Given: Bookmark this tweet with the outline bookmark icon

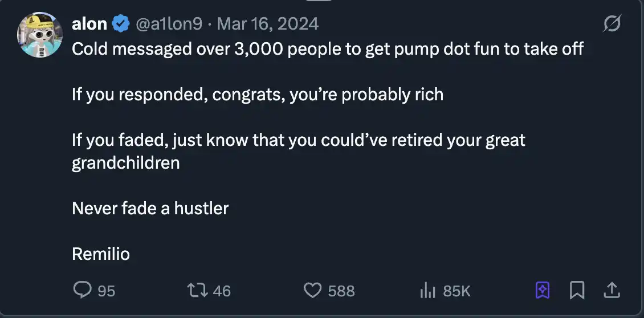Looking at the screenshot, I should (x=577, y=291).
